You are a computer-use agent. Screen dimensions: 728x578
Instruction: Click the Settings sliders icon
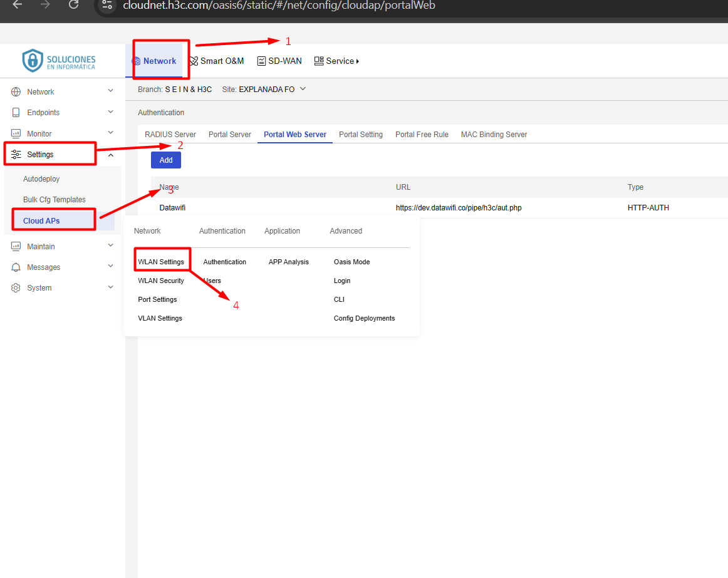[16, 154]
